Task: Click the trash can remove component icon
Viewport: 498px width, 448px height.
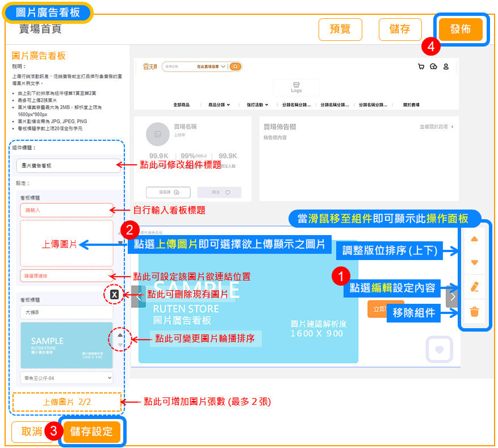Action: click(x=475, y=312)
